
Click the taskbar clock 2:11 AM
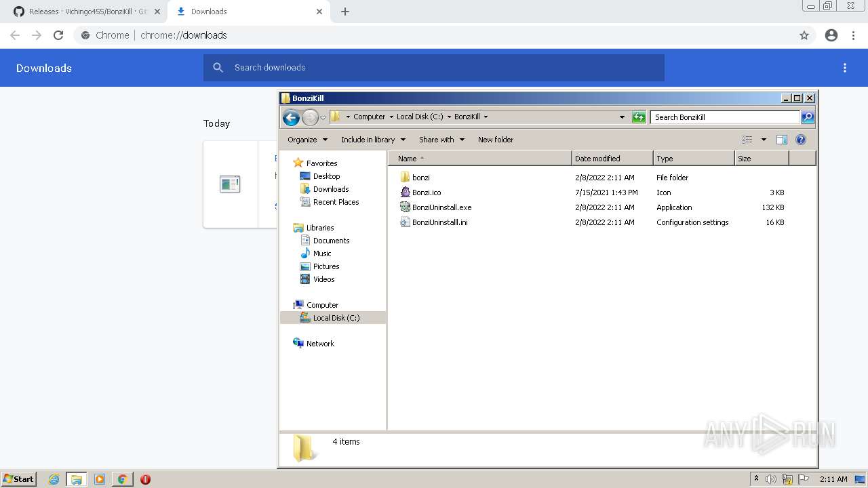[x=833, y=479]
